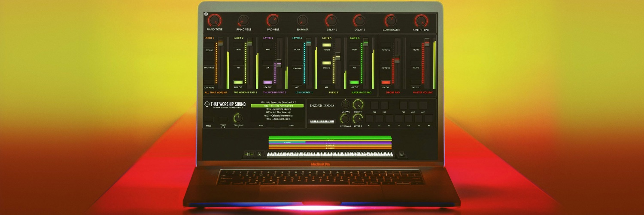The width and height of the screenshot is (644, 215).
Task: Disable the purple Layer 3 Low Cut button
Action: pyautogui.click(x=268, y=82)
